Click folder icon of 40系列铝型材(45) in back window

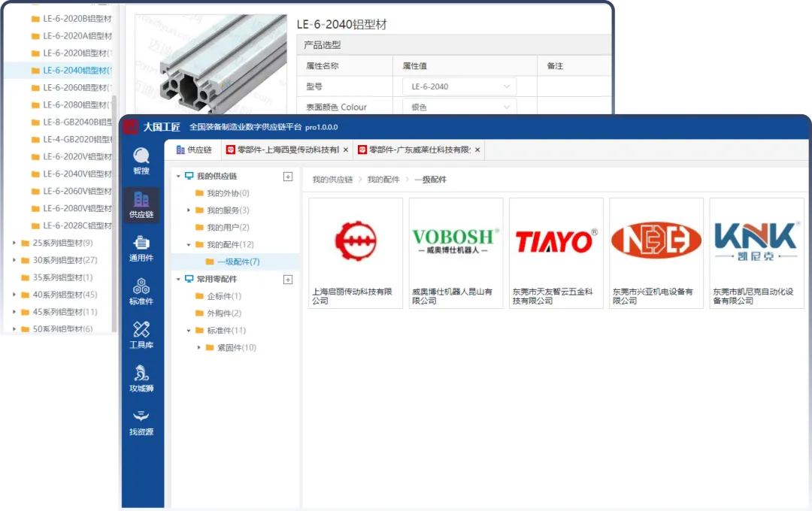(25, 295)
